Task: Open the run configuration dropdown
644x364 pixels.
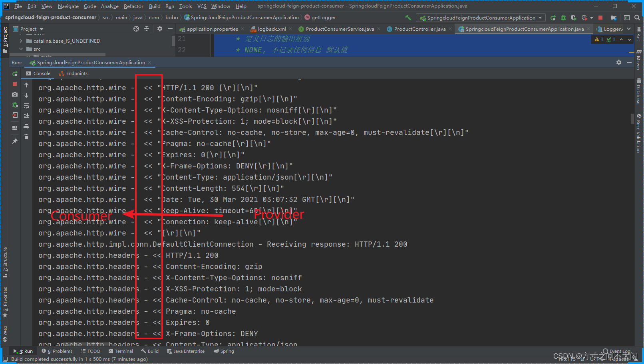Action: (481, 18)
